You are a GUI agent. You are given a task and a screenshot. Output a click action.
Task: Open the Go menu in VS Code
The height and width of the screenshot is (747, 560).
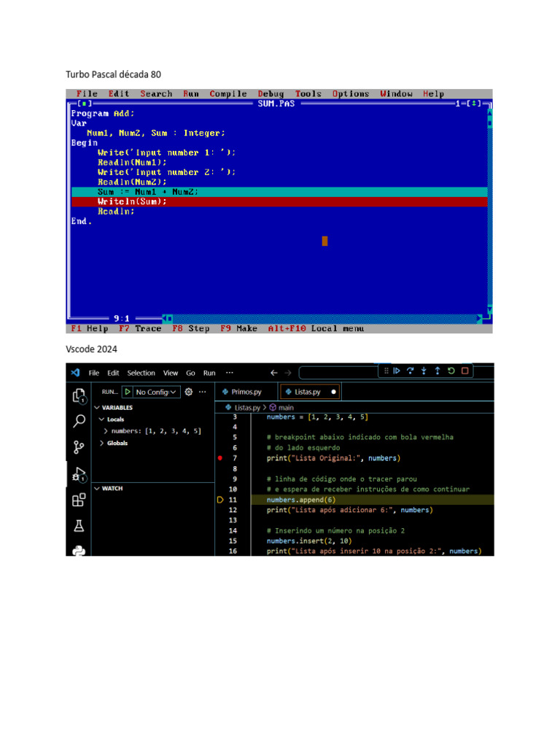click(190, 373)
